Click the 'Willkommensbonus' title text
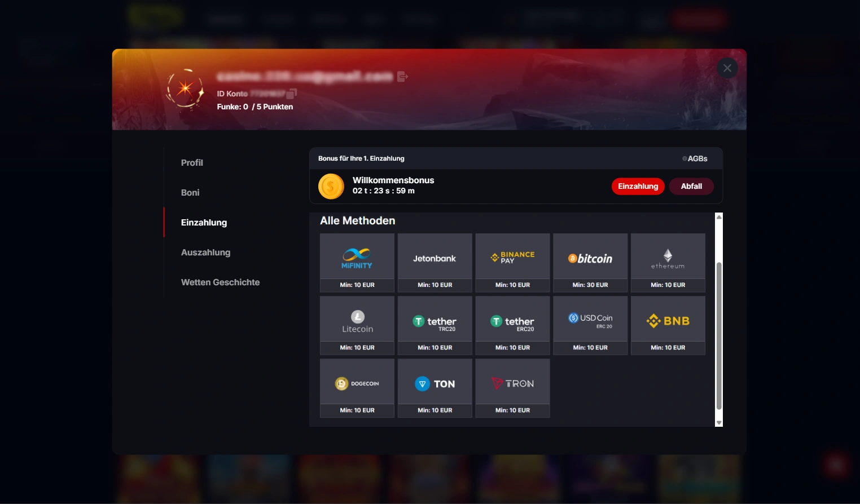The width and height of the screenshot is (860, 504). pos(393,180)
